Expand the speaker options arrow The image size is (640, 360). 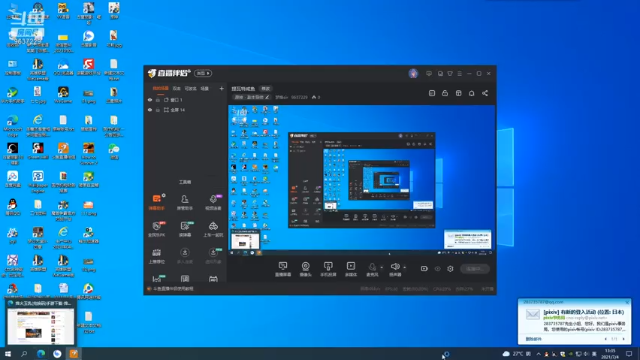(x=404, y=268)
